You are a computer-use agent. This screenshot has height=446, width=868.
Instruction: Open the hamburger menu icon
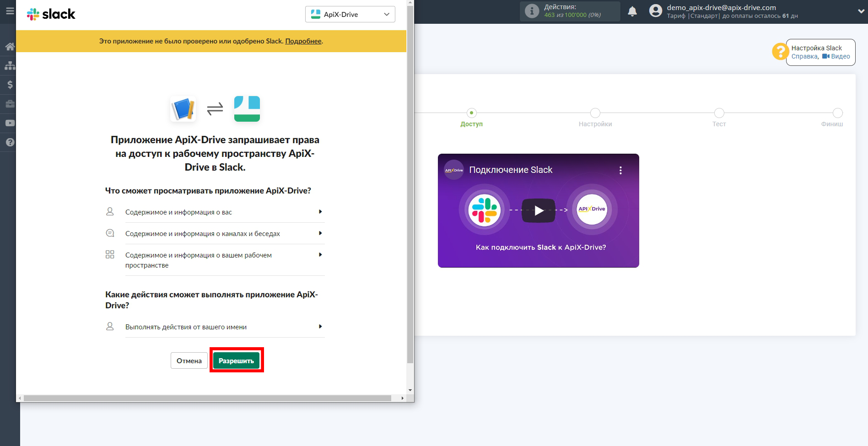point(10,11)
